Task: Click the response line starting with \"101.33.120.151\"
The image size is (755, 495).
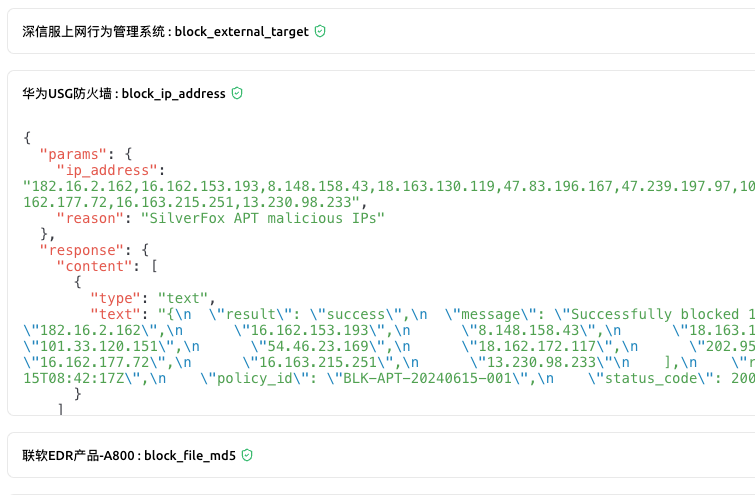Action: point(389,347)
